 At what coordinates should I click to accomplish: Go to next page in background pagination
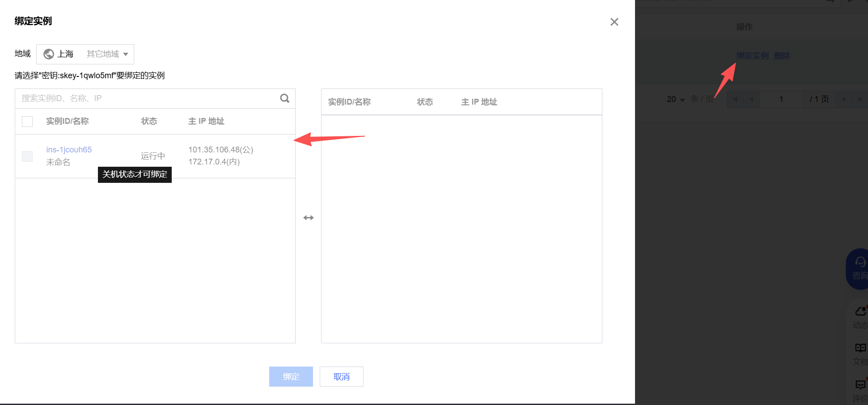click(x=844, y=99)
